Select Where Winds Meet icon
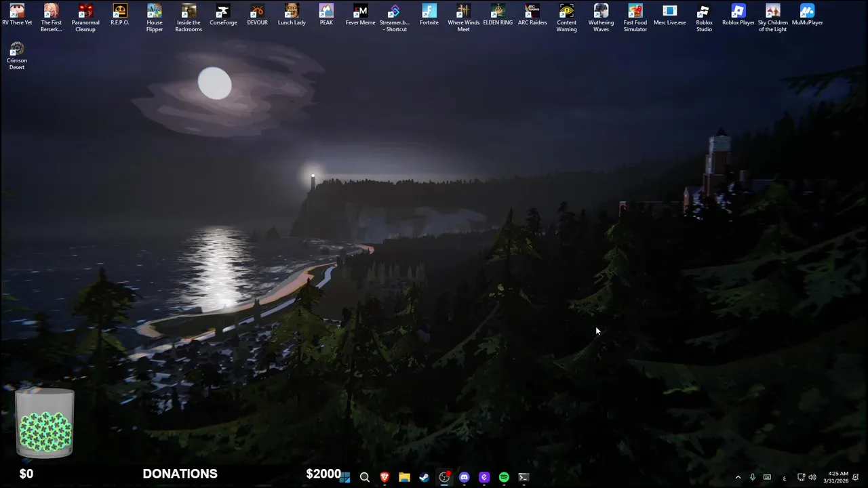Screen dimensions: 868x488 [x=463, y=18]
